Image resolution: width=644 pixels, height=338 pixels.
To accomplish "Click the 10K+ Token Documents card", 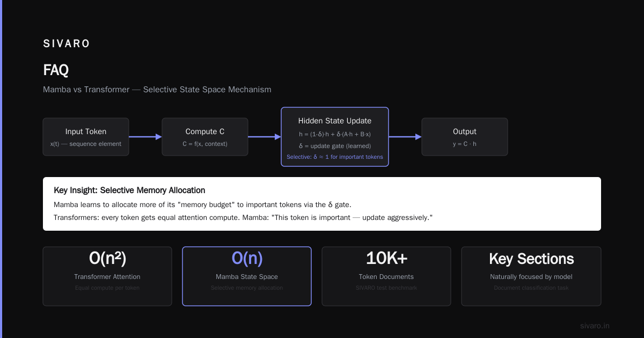I will click(386, 276).
